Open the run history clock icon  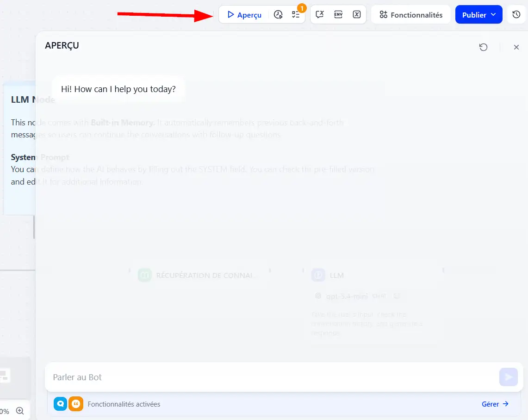tap(278, 15)
